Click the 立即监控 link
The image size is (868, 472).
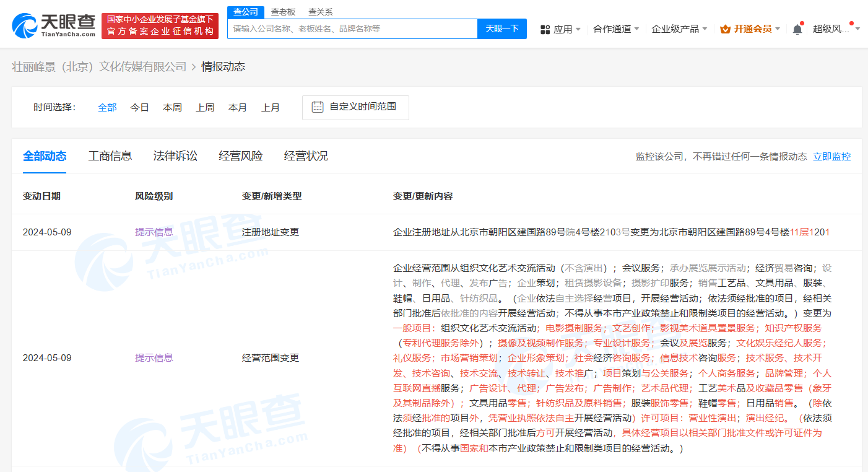pos(832,157)
